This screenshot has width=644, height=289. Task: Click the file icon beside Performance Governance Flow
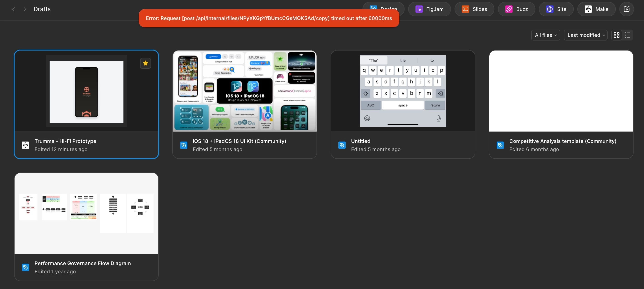point(25,267)
